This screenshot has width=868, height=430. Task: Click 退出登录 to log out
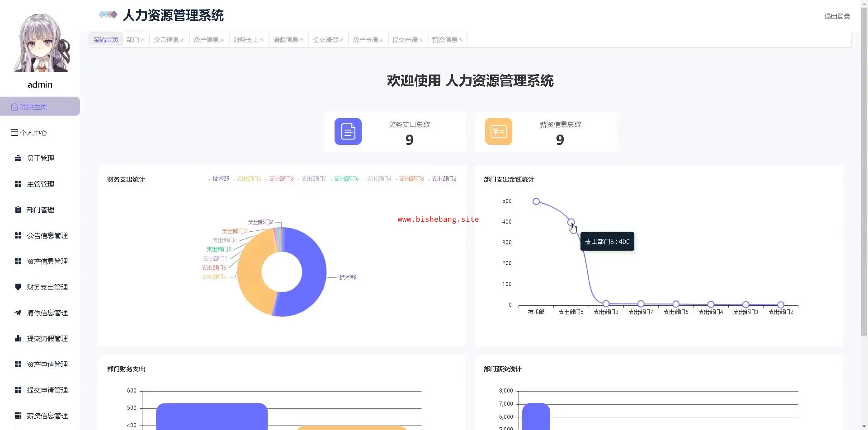tap(837, 16)
